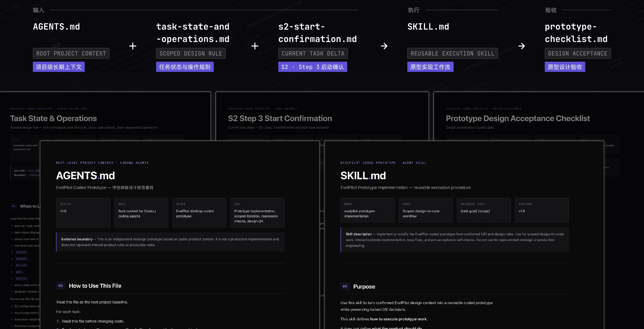Click the VERSION v1.0 box in SKILL.md
The height and width of the screenshot is (329, 644).
(x=542, y=210)
